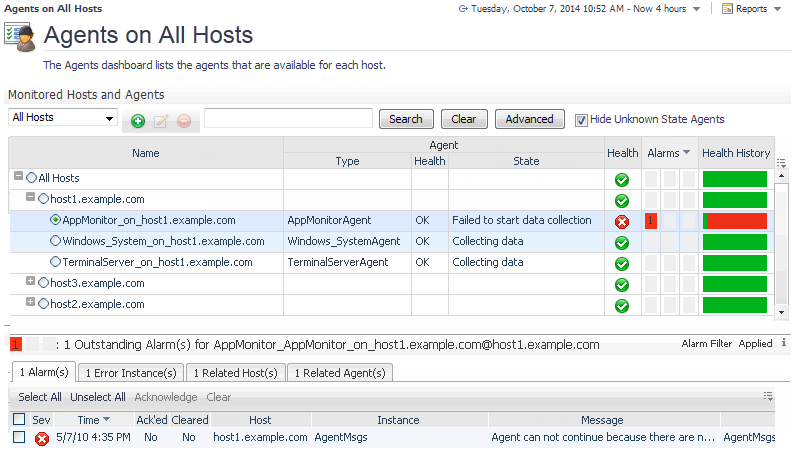
Task: Toggle Hide Unknown State Agents checkbox
Action: 582,119
